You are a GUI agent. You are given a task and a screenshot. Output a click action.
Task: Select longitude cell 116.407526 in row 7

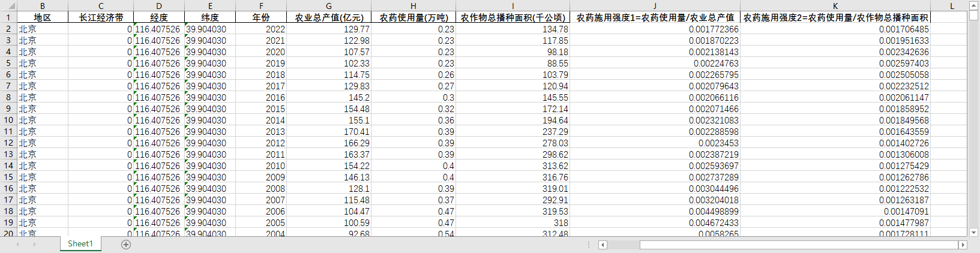click(159, 86)
